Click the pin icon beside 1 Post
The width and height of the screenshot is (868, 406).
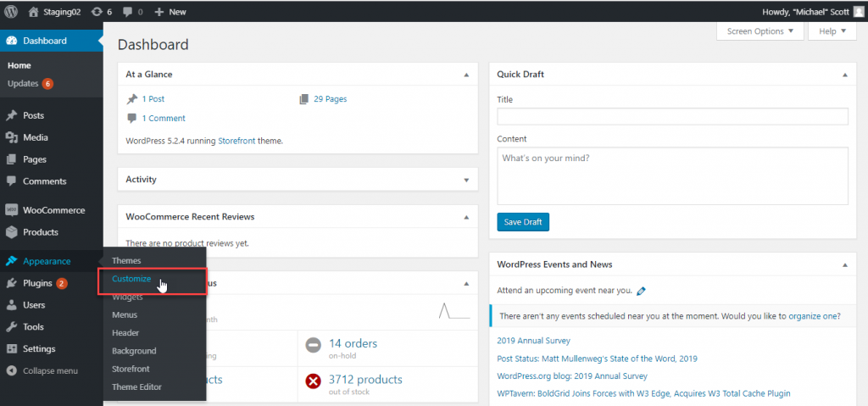(131, 99)
